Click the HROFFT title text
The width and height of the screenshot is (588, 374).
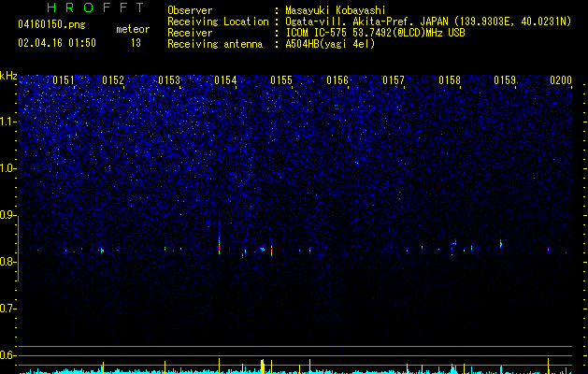[x=96, y=7]
